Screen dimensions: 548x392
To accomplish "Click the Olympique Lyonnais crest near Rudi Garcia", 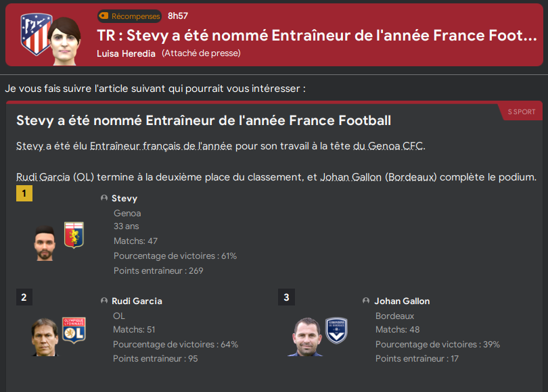I will pyautogui.click(x=73, y=329).
